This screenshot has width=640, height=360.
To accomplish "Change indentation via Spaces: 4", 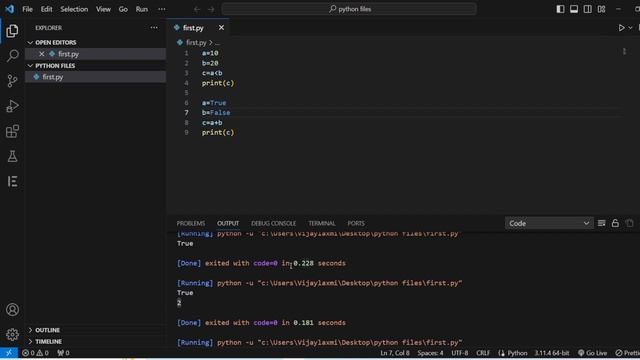I will point(430,353).
